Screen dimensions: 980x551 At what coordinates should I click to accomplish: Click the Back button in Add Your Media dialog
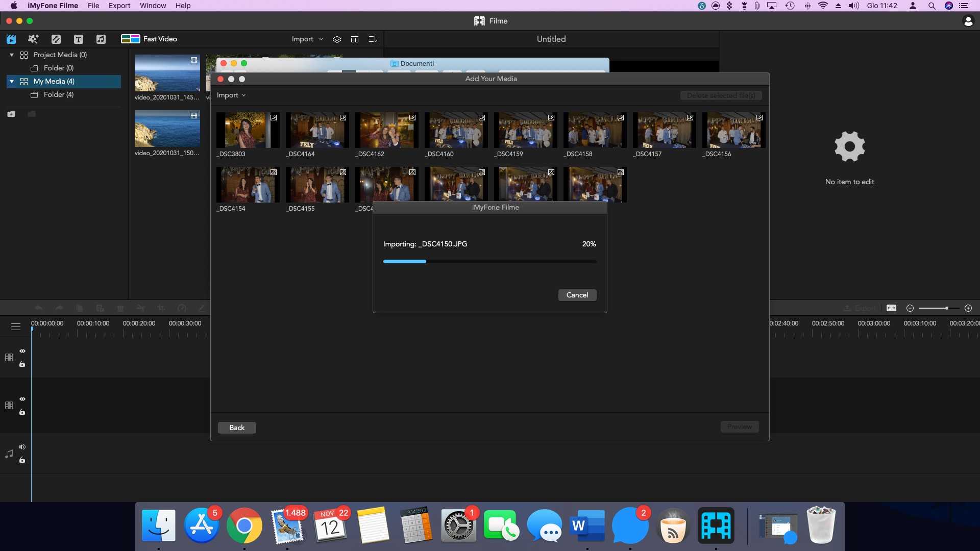coord(236,428)
